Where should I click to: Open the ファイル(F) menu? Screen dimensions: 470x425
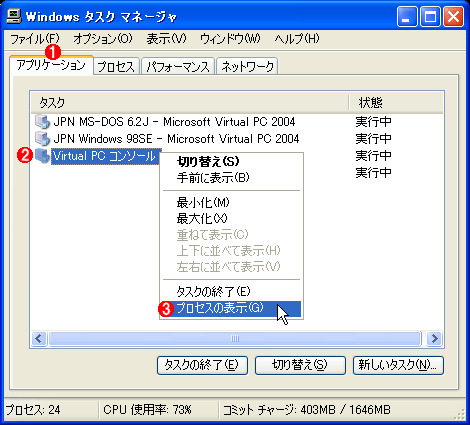(35, 39)
